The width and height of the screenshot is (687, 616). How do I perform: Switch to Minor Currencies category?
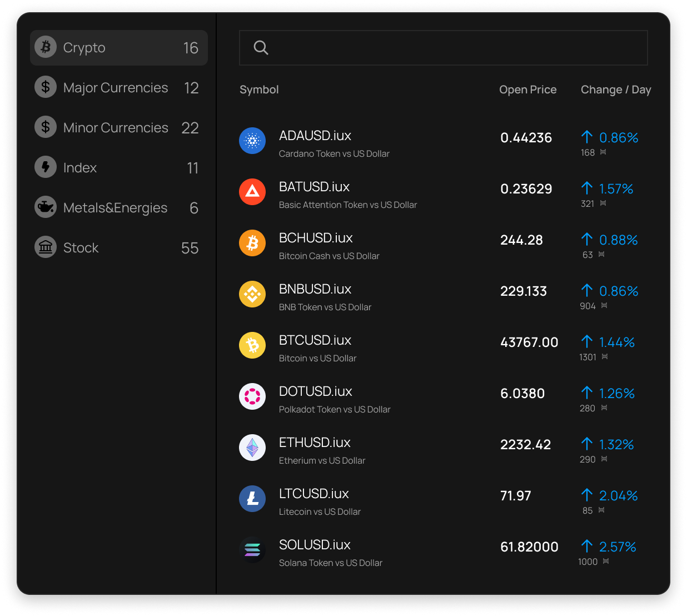[119, 128]
